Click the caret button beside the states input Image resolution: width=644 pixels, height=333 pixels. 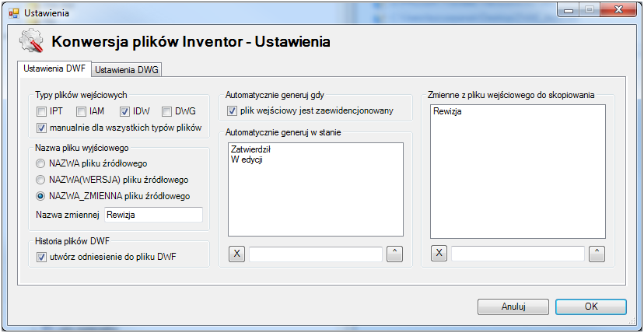point(394,254)
